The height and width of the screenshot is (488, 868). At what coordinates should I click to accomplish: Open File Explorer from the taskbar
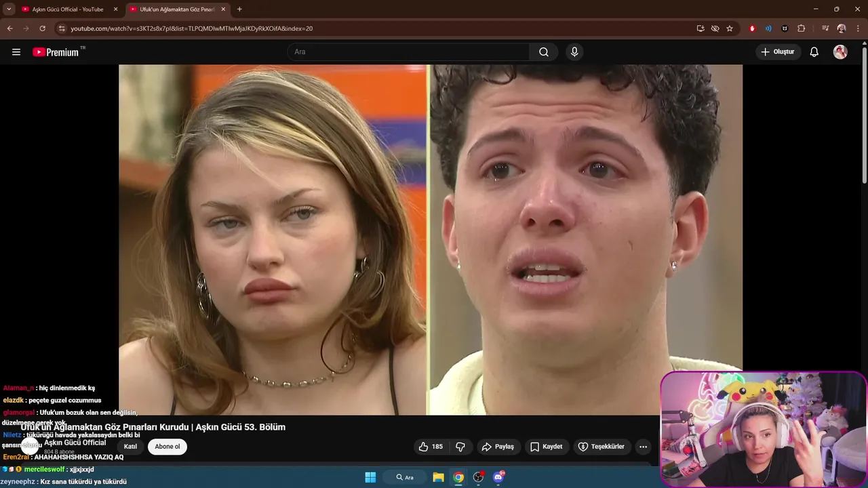[x=438, y=477]
